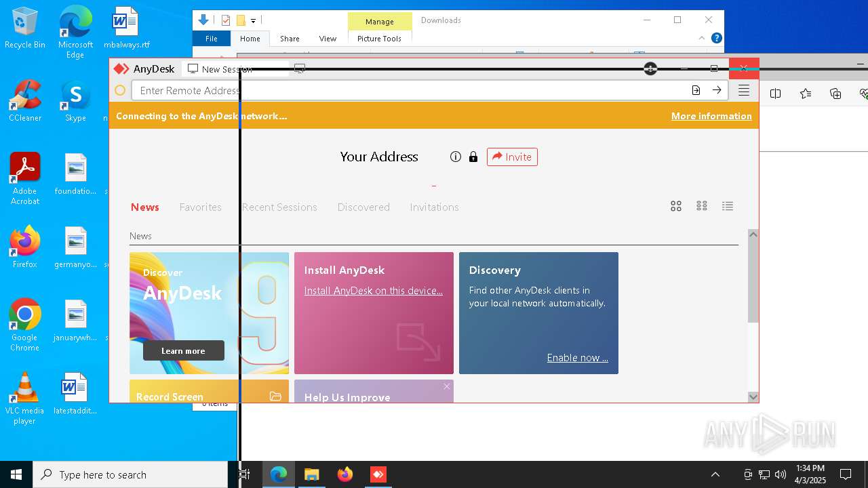Click Enable now link on Discovery card

point(577,357)
